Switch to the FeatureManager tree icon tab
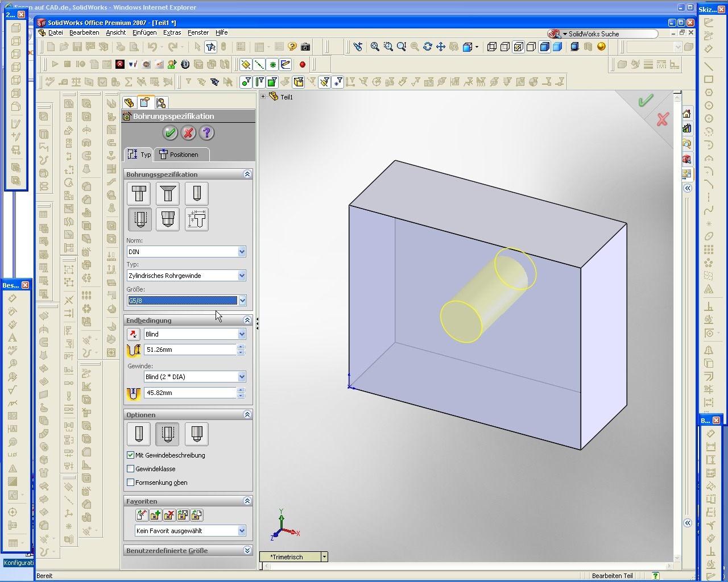728x582 pixels. pyautogui.click(x=129, y=102)
